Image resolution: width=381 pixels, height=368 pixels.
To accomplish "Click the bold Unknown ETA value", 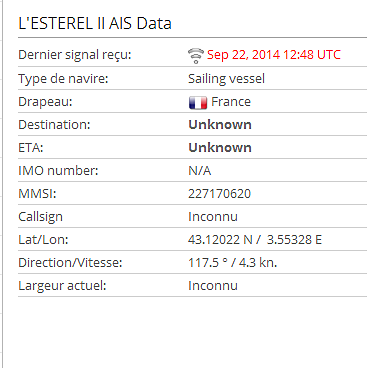I will click(220, 148).
